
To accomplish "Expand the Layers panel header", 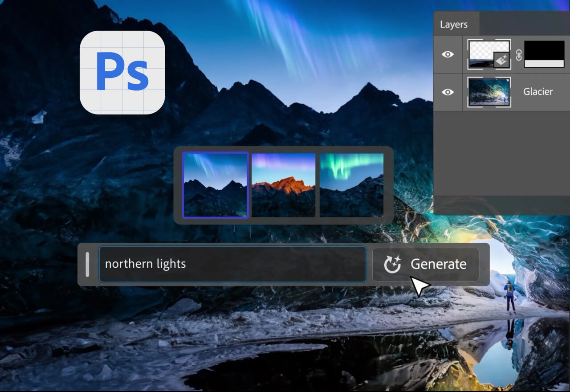I will point(455,24).
